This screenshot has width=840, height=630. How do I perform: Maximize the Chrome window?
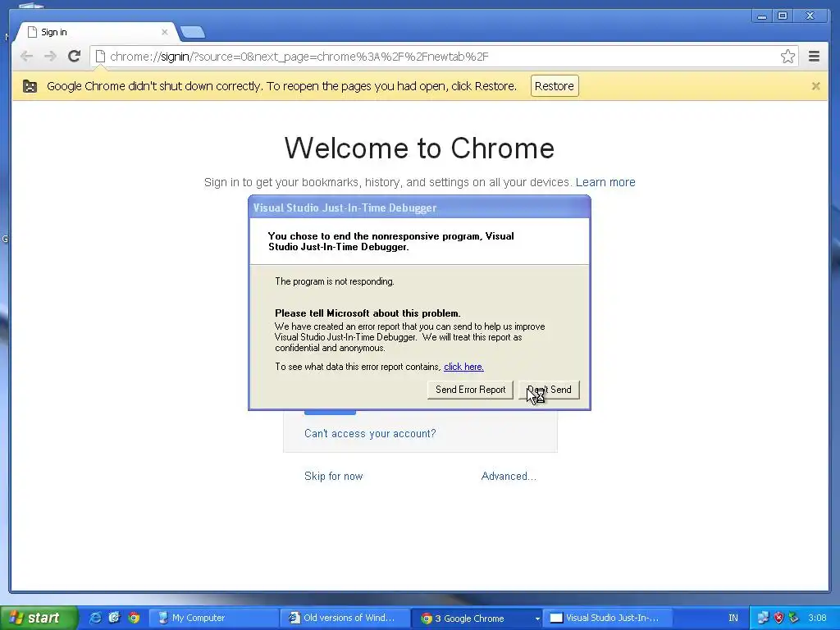tap(782, 16)
